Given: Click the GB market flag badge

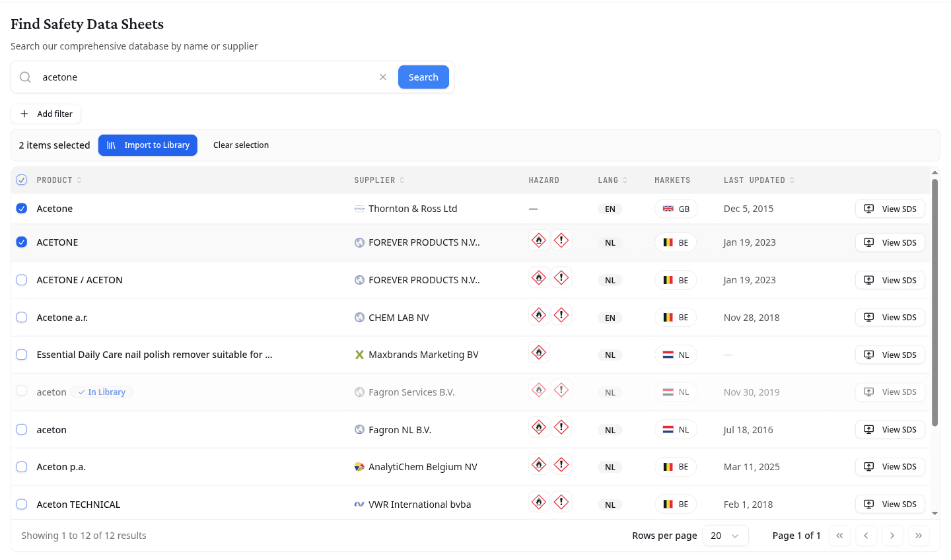Looking at the screenshot, I should click(676, 209).
